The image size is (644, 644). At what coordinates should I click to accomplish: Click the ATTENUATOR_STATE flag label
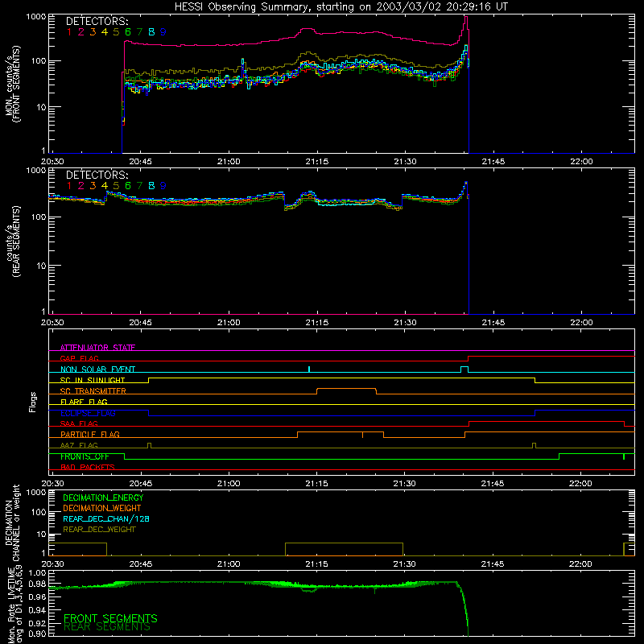coord(97,348)
